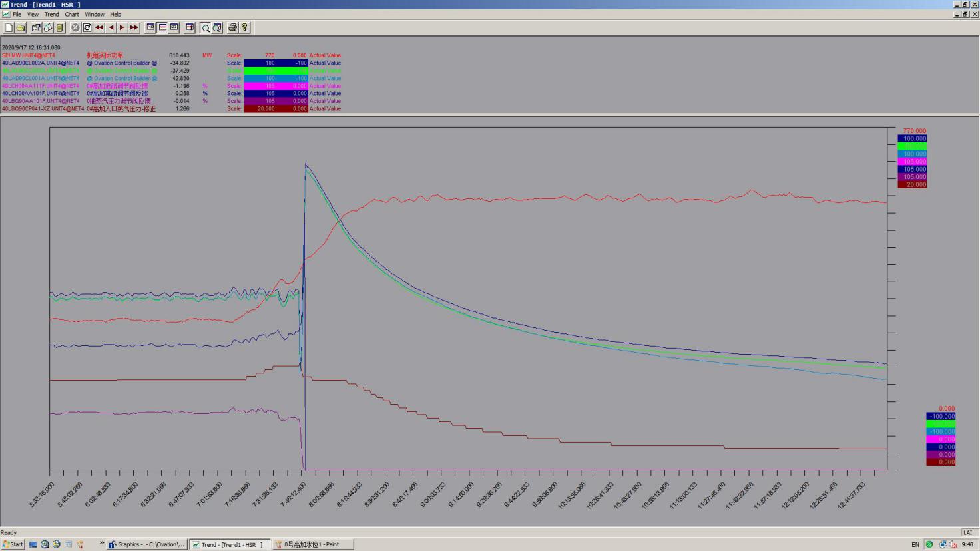This screenshot has height=551, width=980.
Task: Select the 40LBQ90AA101F.UNIT4@NET4 point name
Action: tap(41, 101)
